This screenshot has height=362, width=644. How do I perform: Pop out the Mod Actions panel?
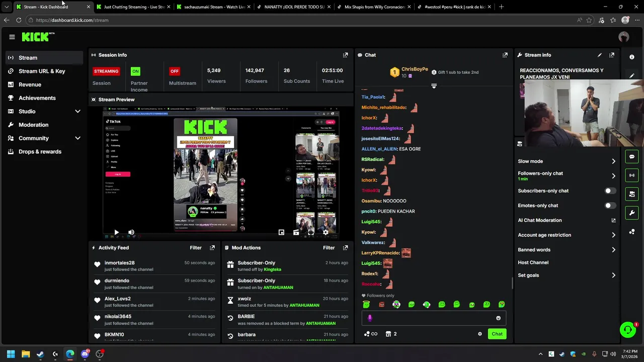345,247
